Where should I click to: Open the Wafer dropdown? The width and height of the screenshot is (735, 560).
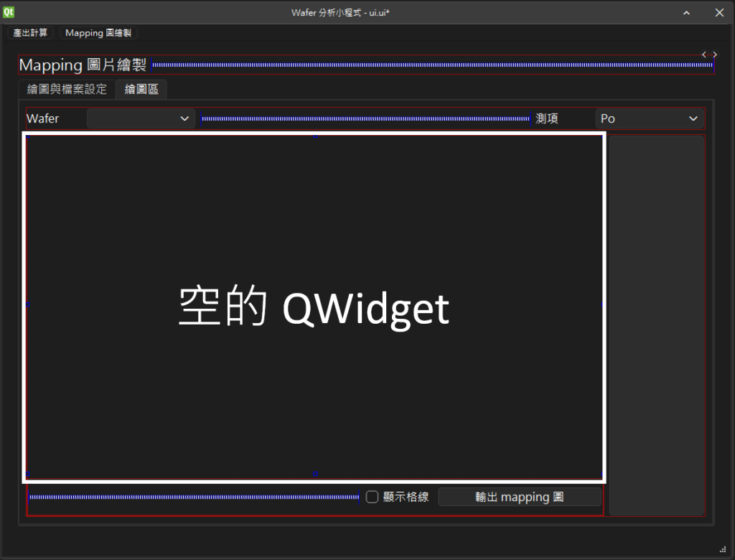coord(141,118)
